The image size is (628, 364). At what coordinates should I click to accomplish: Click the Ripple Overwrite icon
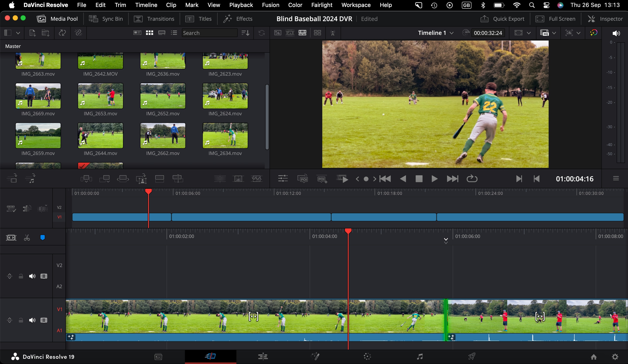click(x=123, y=179)
